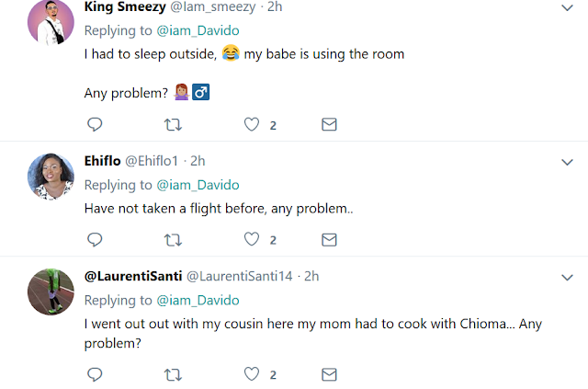This screenshot has height=389, width=588.
Task: Retweet Ehiflo's flight tweet
Action: (172, 239)
